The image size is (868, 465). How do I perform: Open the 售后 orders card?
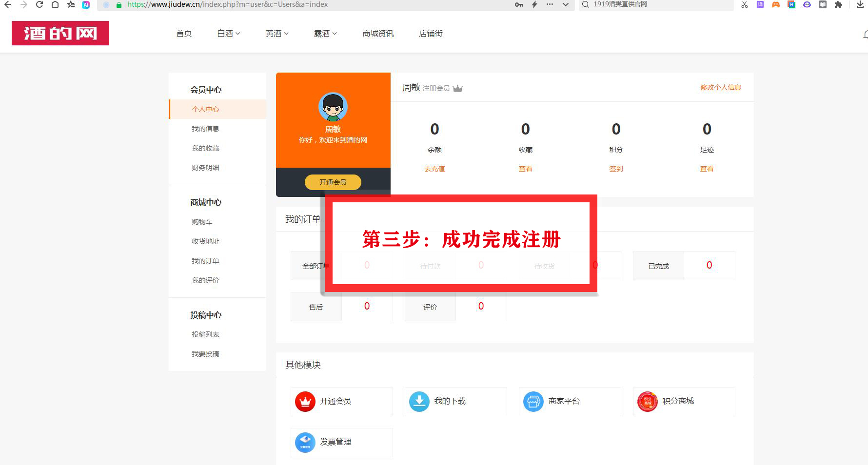coord(341,307)
